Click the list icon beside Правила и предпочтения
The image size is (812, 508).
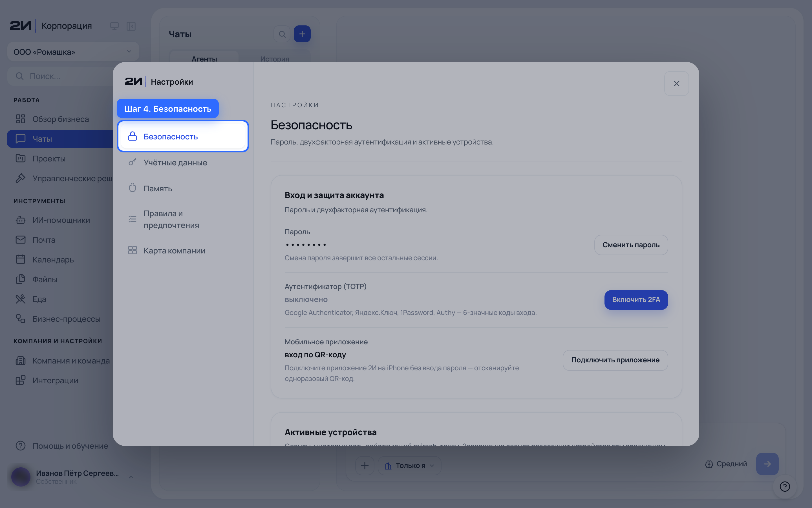pyautogui.click(x=133, y=219)
